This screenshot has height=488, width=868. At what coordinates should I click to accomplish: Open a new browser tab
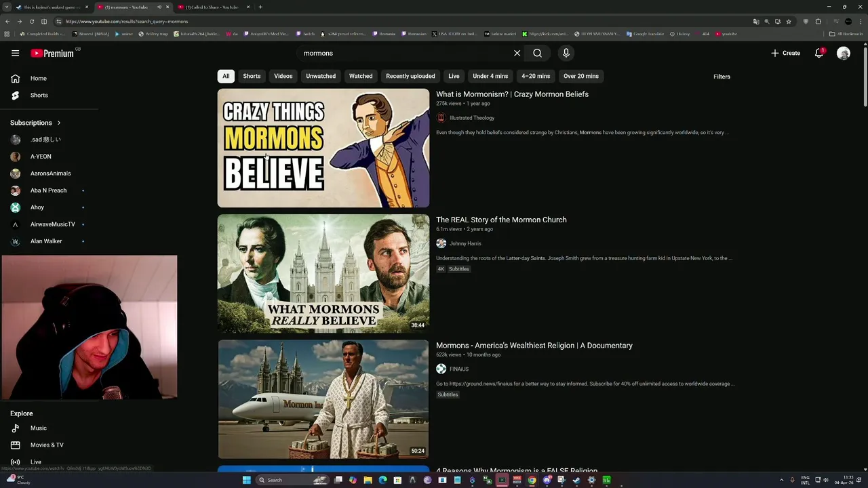pos(260,7)
